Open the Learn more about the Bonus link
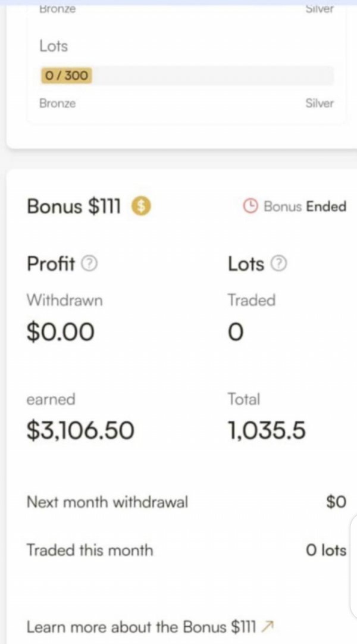The image size is (357, 644). (x=141, y=627)
